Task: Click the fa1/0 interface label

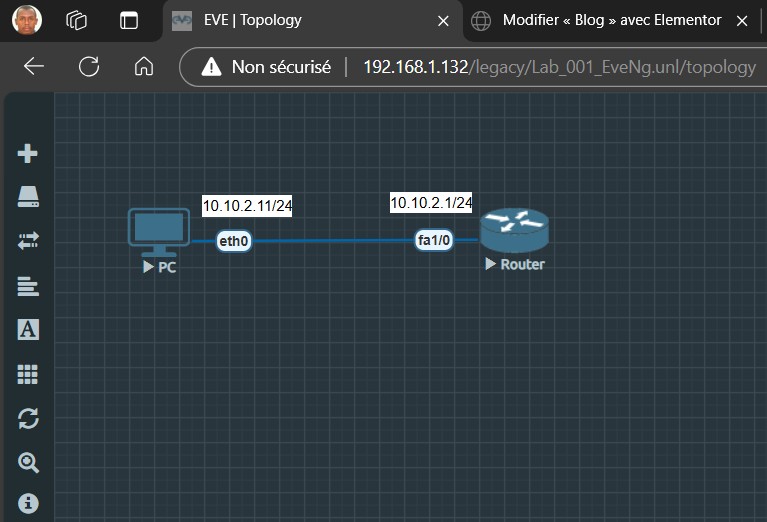Action: coord(435,240)
